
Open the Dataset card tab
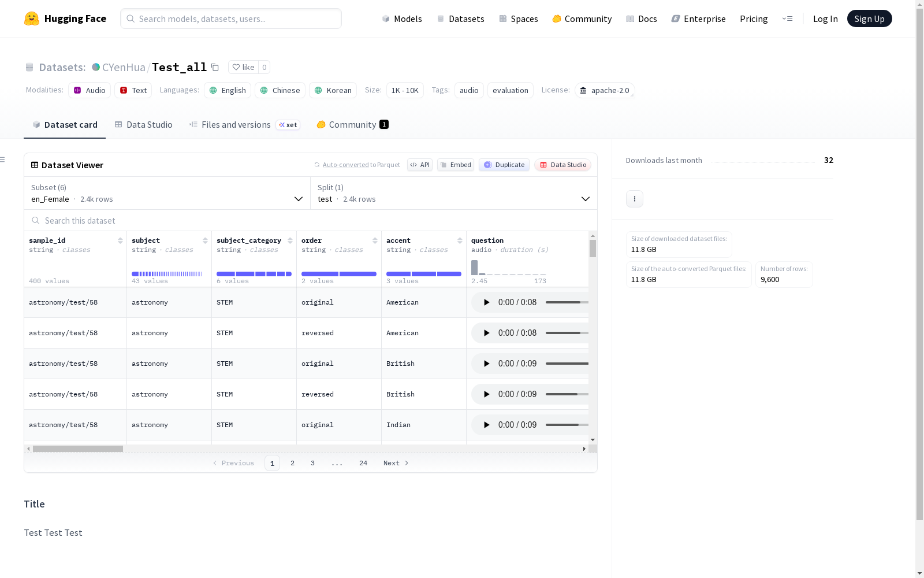point(65,125)
